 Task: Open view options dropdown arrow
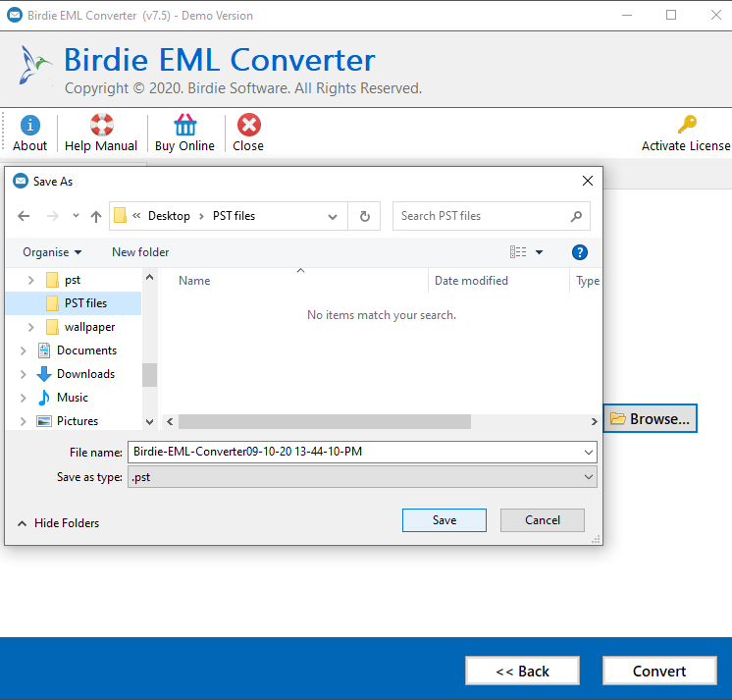tap(540, 252)
